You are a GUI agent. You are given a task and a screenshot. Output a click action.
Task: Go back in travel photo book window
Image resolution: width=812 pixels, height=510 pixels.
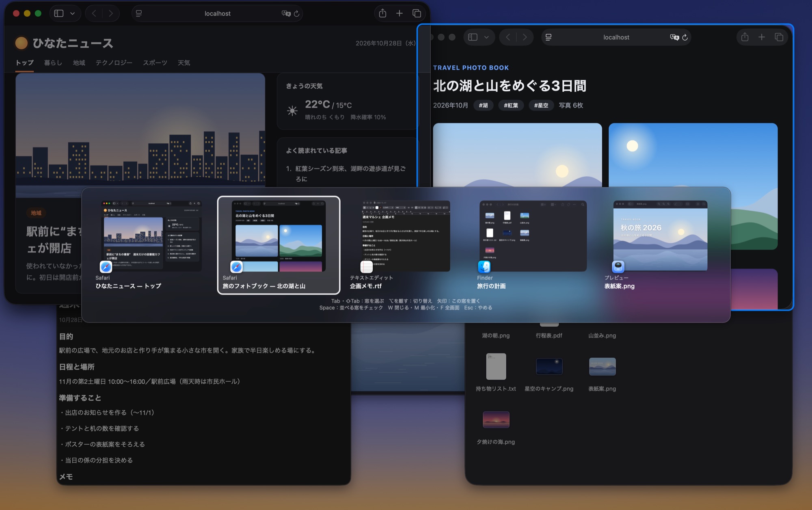click(x=508, y=37)
